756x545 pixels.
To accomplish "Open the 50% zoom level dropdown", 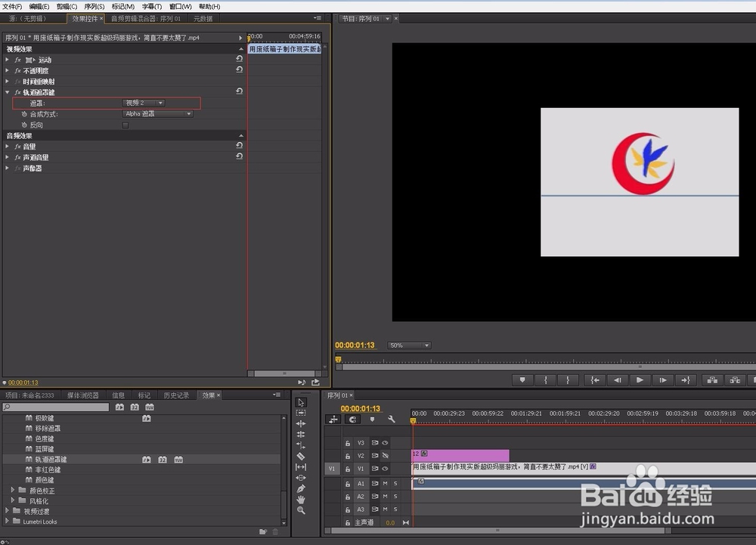I will (409, 345).
